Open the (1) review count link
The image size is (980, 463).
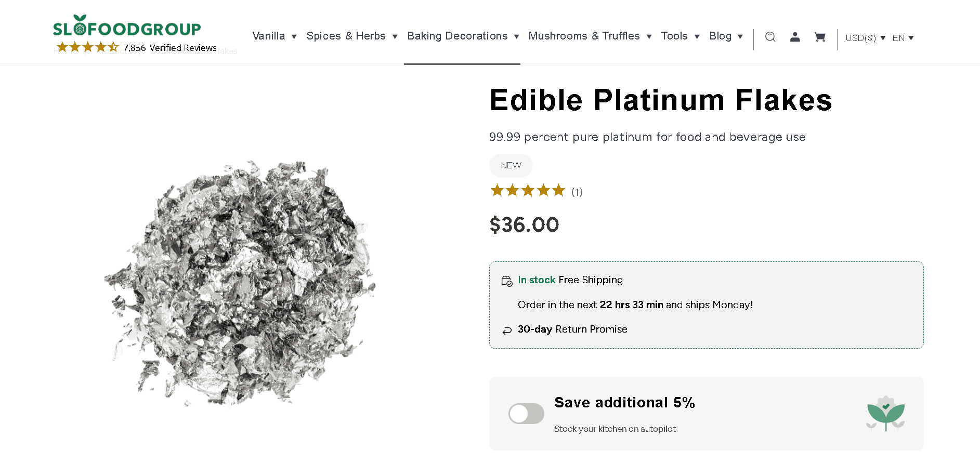pos(577,192)
